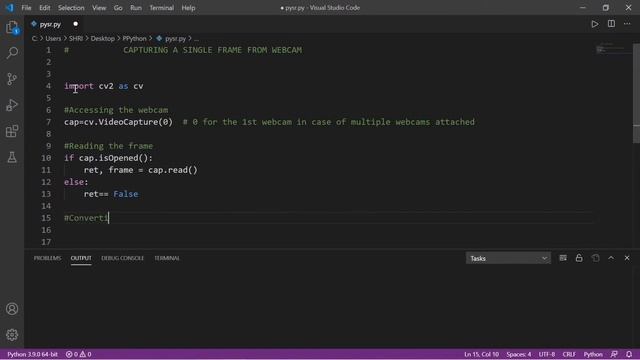Open the Accounts icon
The width and height of the screenshot is (640, 360).
point(12,309)
